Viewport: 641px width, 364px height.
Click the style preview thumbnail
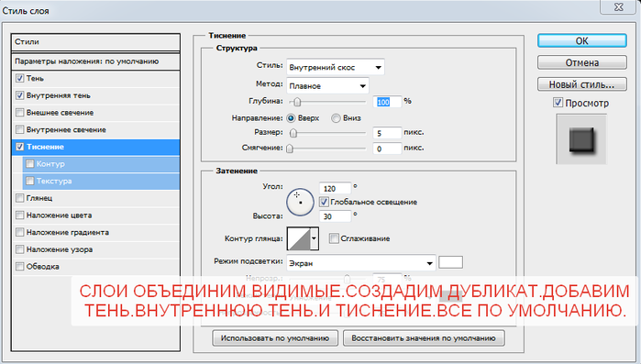coord(580,139)
